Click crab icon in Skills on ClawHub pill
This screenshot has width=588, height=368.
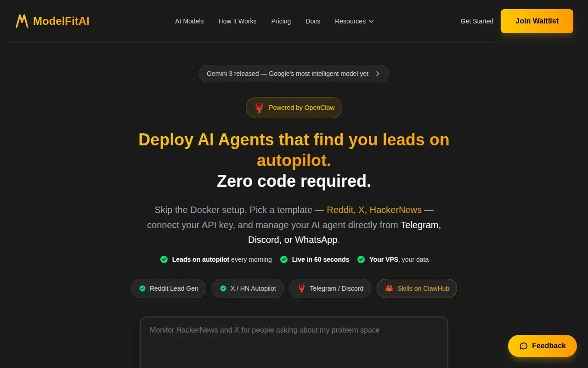tap(389, 288)
